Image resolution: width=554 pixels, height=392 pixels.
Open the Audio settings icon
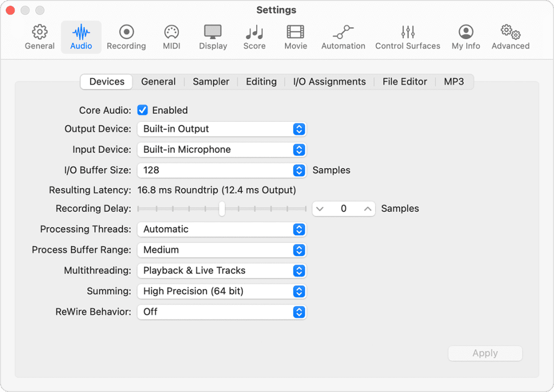pyautogui.click(x=81, y=37)
